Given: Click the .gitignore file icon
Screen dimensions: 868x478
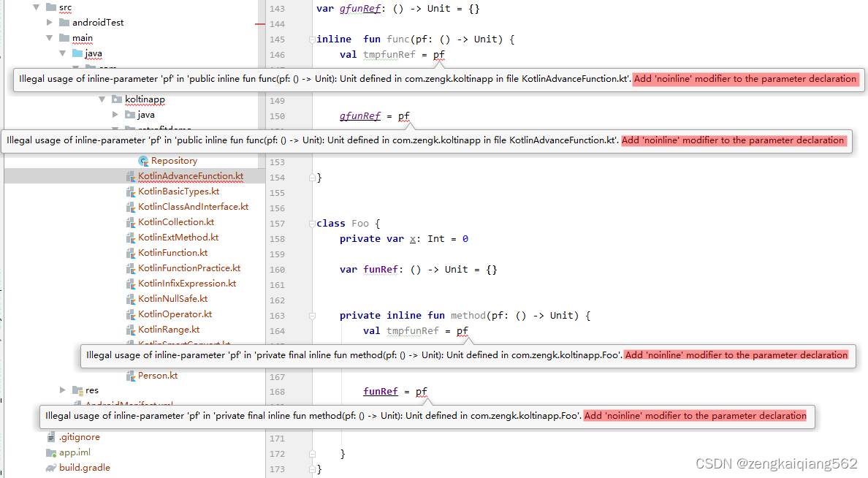Looking at the screenshot, I should tap(51, 437).
